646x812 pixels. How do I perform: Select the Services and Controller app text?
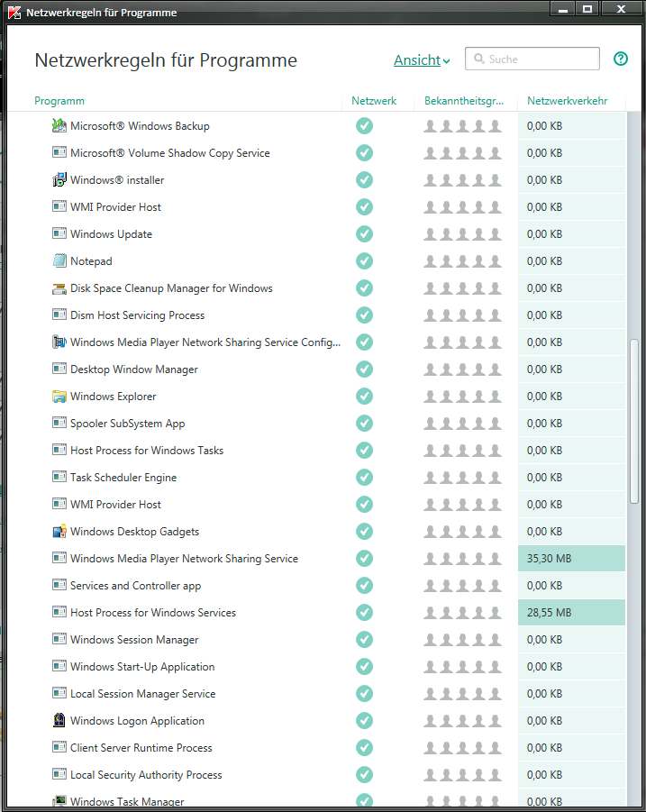136,586
